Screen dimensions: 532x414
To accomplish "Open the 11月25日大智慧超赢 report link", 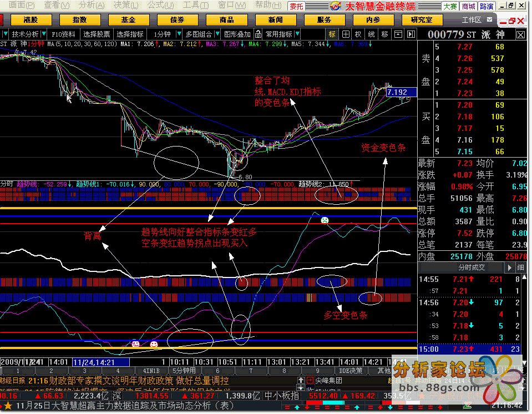I will (x=125, y=406).
